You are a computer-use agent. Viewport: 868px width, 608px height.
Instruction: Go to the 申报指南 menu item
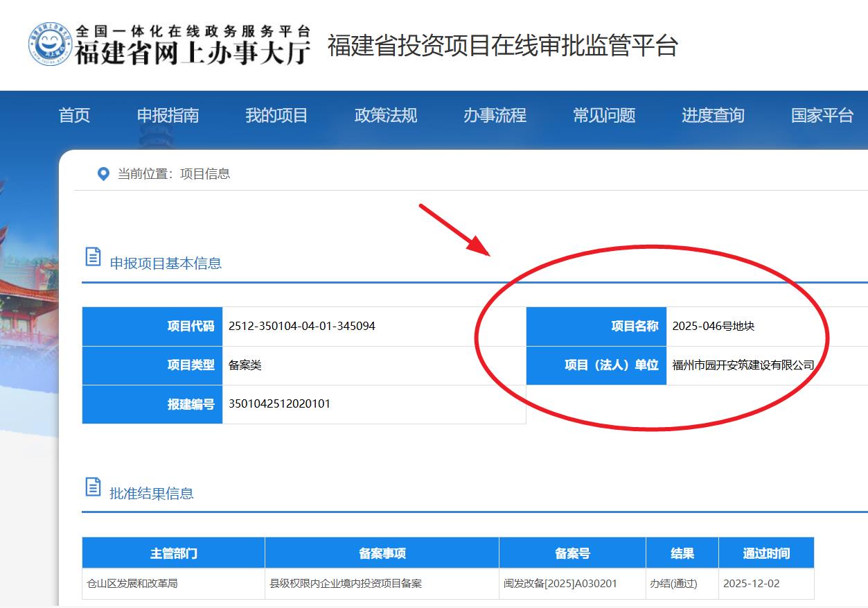[x=168, y=116]
